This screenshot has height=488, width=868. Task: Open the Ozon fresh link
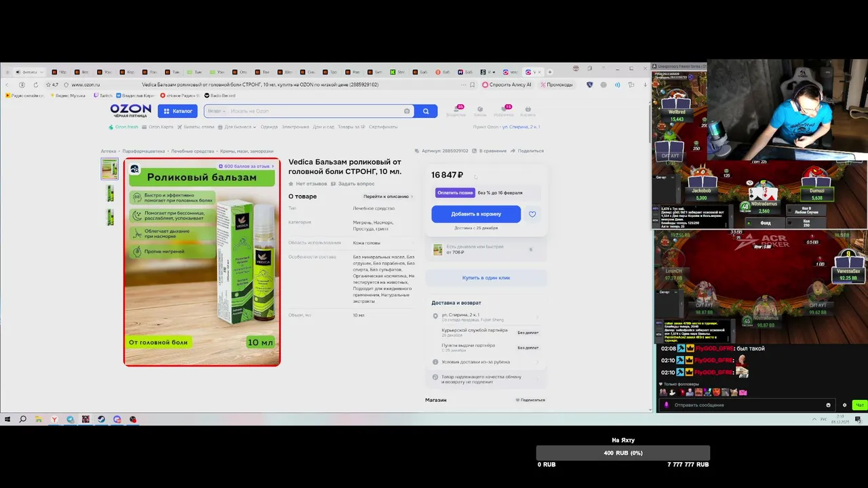tap(123, 127)
